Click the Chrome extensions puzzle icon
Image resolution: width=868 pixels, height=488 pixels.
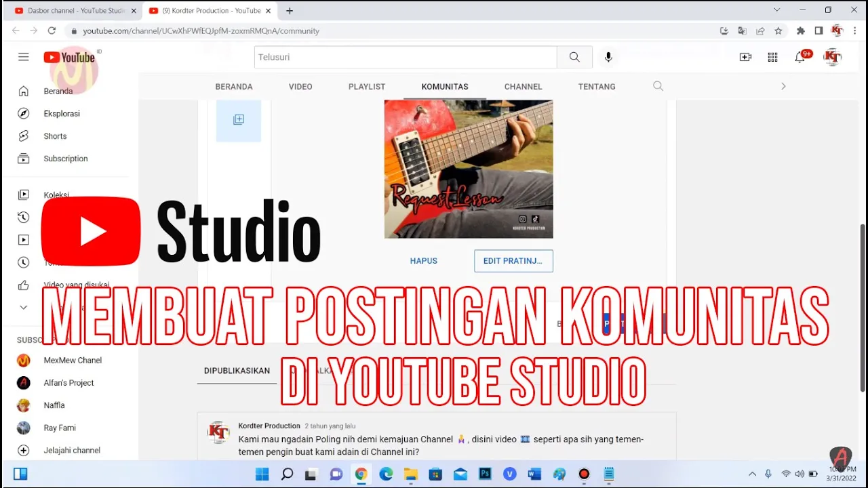coord(801,30)
